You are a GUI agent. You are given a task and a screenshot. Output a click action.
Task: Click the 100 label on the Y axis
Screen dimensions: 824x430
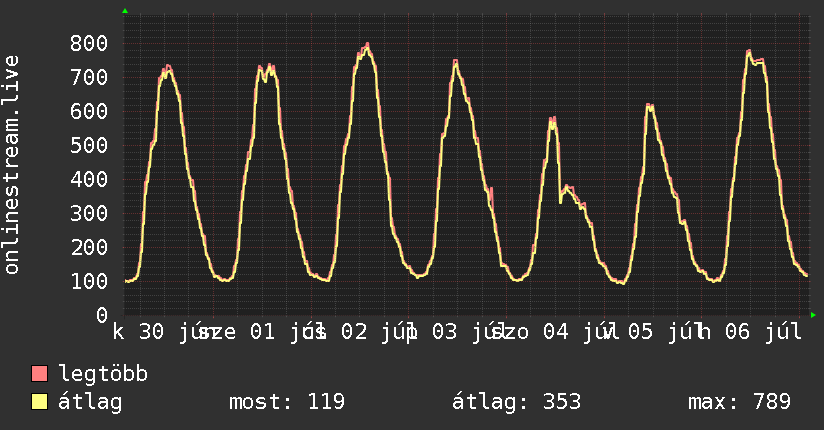pyautogui.click(x=89, y=281)
